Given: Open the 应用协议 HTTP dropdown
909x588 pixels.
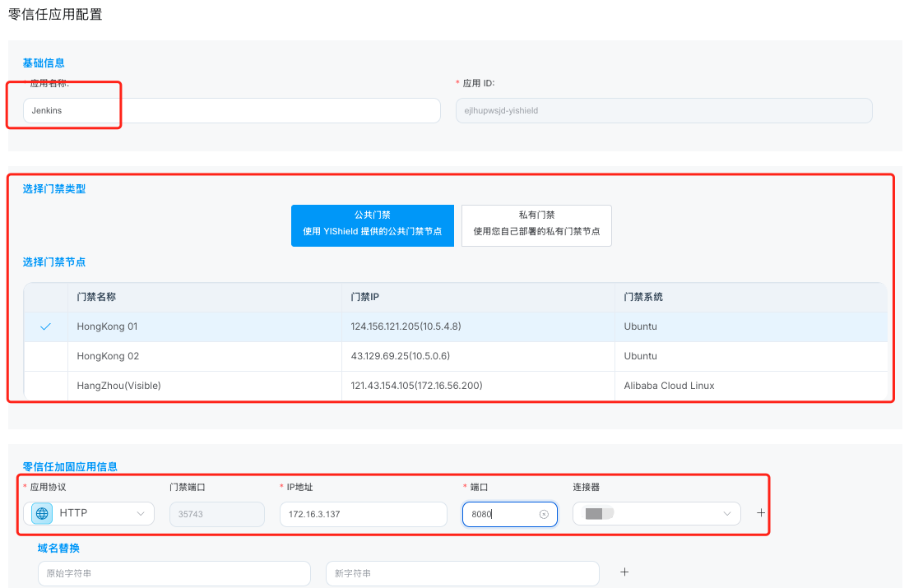Looking at the screenshot, I should click(89, 514).
